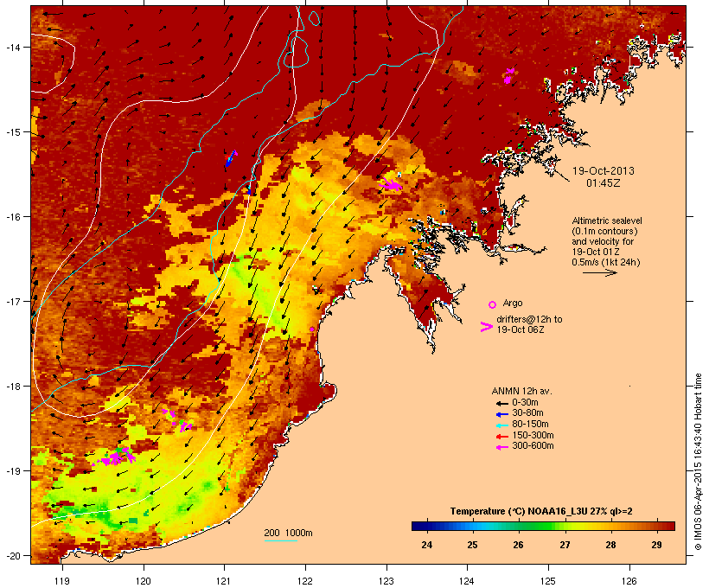This screenshot has width=709, height=588.
Task: Click the -17 latitude axis label
Action: [13, 301]
